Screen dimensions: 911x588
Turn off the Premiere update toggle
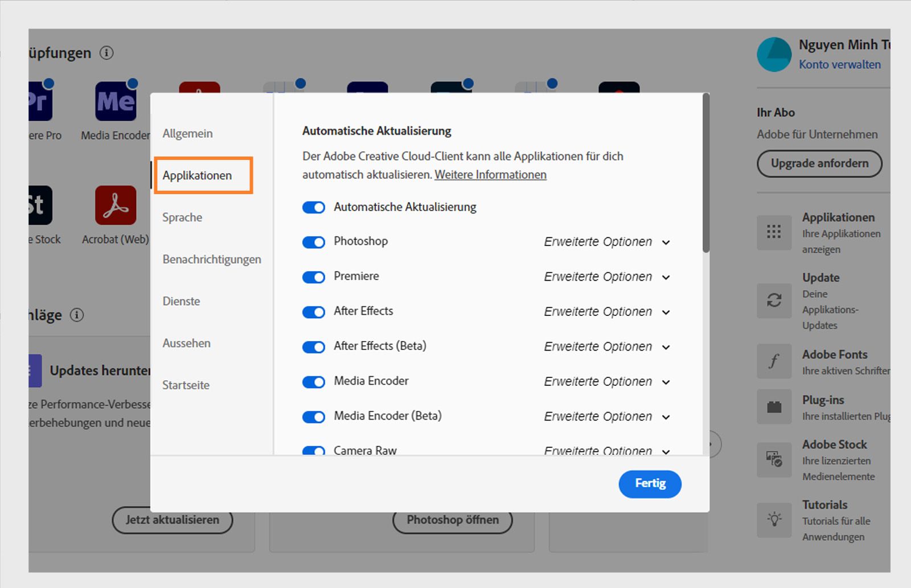coord(313,277)
